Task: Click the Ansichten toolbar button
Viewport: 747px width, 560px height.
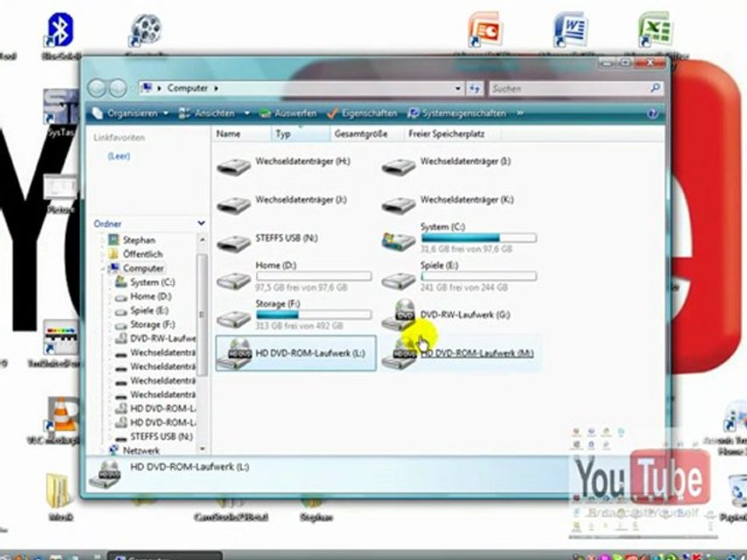Action: [x=208, y=114]
